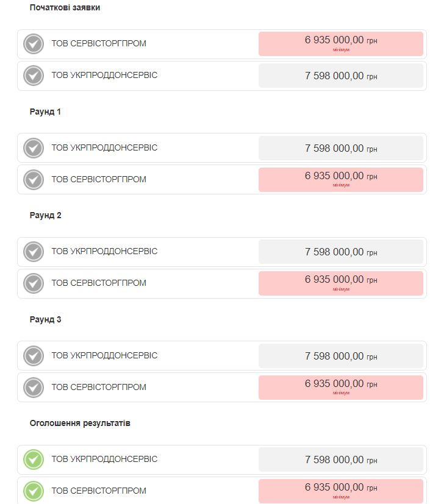Select the grey 7 598 000,00 bid in Раунд 2
The image size is (430, 504).
tap(340, 252)
